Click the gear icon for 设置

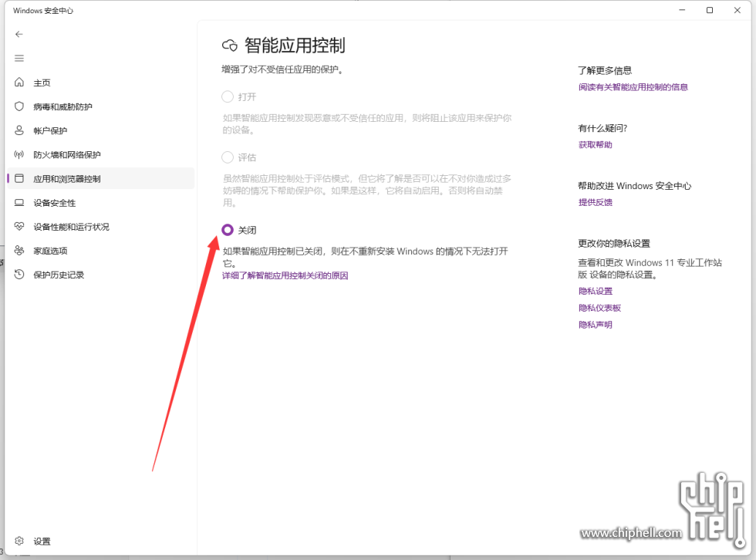pyautogui.click(x=19, y=541)
